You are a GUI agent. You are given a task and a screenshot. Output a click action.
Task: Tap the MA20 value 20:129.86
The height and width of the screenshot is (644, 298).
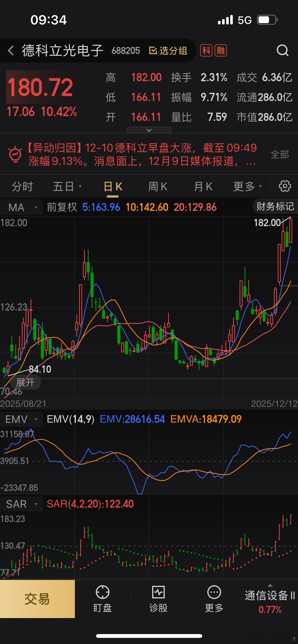pos(195,207)
